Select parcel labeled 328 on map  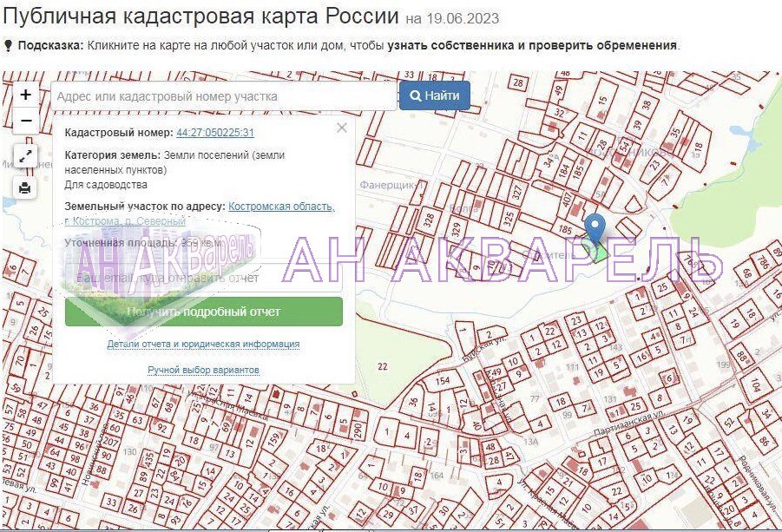point(429,220)
